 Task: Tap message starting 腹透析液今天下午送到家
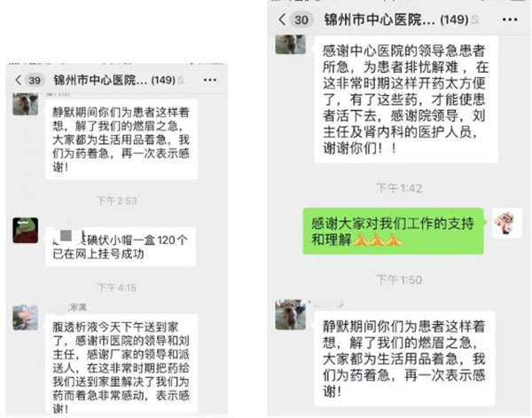121,365
